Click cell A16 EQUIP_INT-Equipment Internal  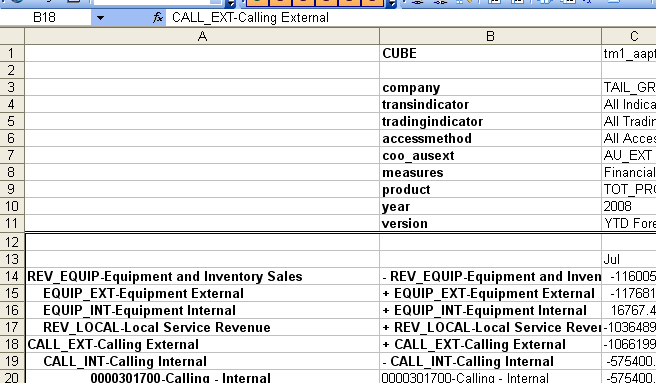202,310
